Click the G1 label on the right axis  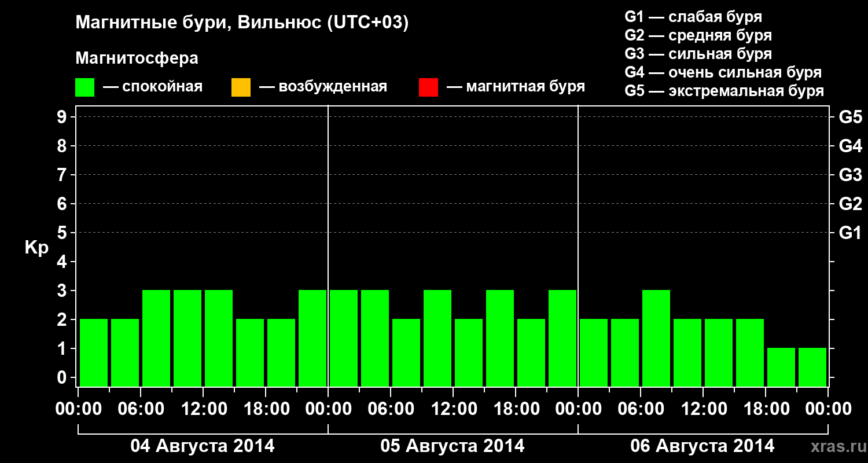[850, 233]
